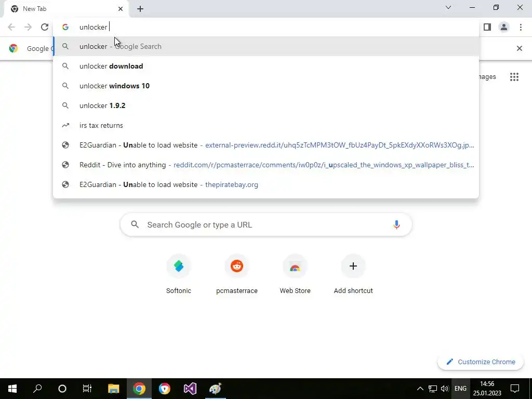Click the 'Search Google or type a URL' box
Viewport: 532px width, 399px height.
coord(267,224)
